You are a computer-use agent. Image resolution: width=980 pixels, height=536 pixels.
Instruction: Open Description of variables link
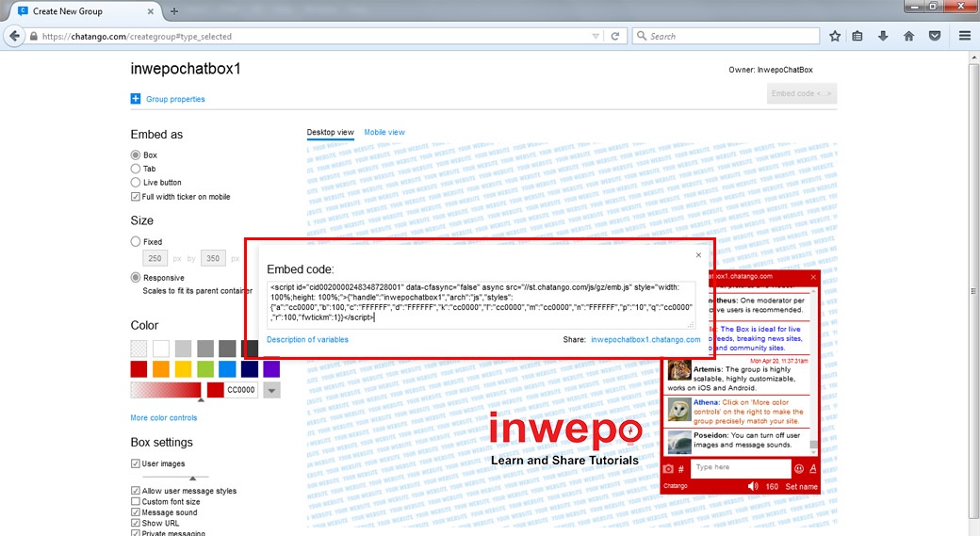(307, 340)
